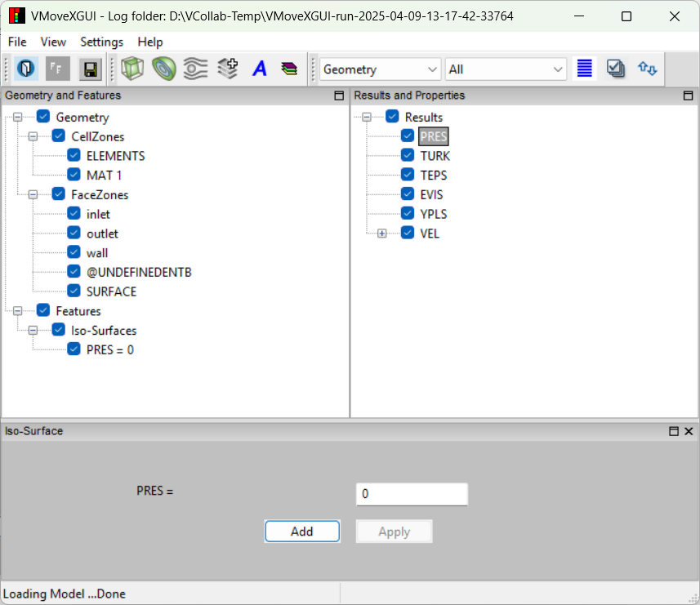Collapse the Results tree node
The image size is (700, 605).
pos(367,118)
